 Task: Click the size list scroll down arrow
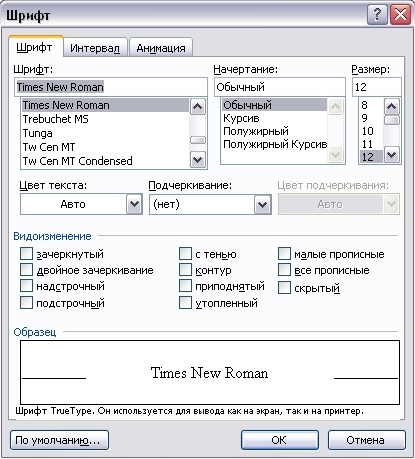392,155
